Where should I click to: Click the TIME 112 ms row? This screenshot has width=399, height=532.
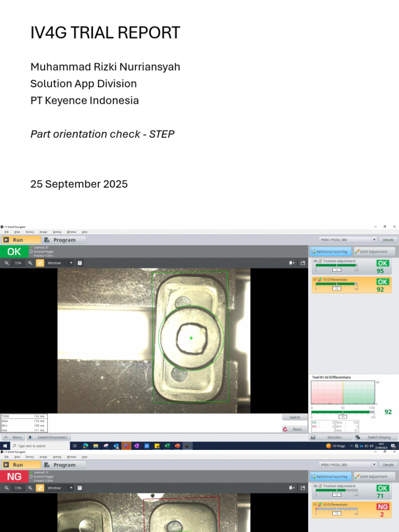[24, 416]
